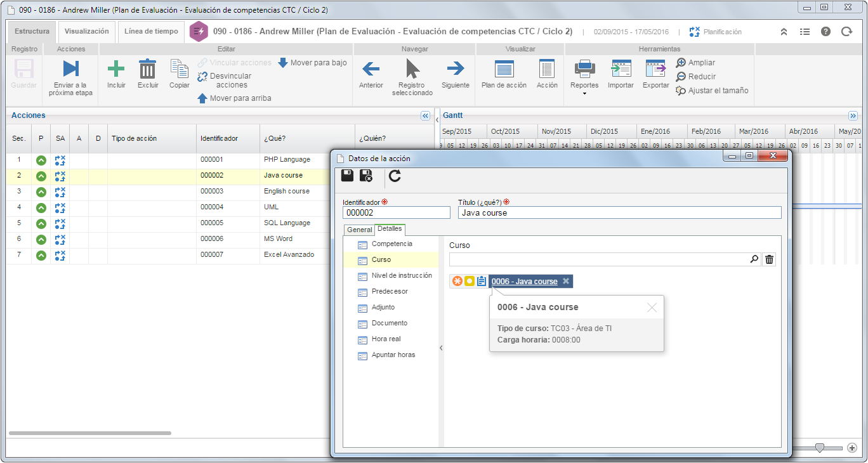Image resolution: width=868 pixels, height=463 pixels.
Task: Click the trash icon next to Curso search field
Action: (x=769, y=259)
